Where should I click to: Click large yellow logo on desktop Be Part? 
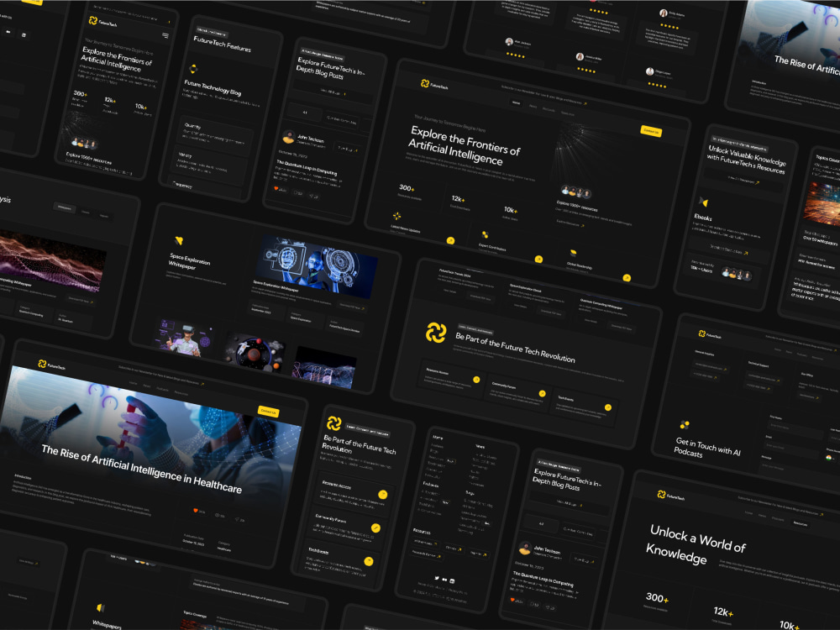pyautogui.click(x=436, y=333)
